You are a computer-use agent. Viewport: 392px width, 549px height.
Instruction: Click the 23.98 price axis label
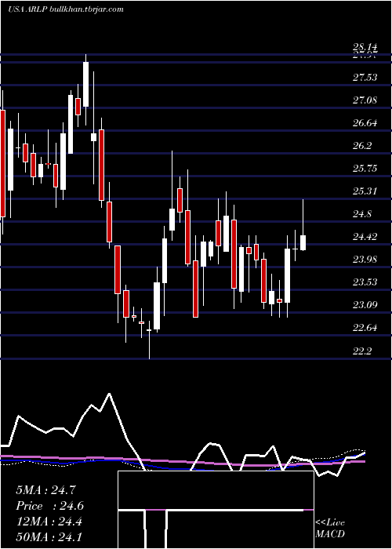(x=365, y=260)
